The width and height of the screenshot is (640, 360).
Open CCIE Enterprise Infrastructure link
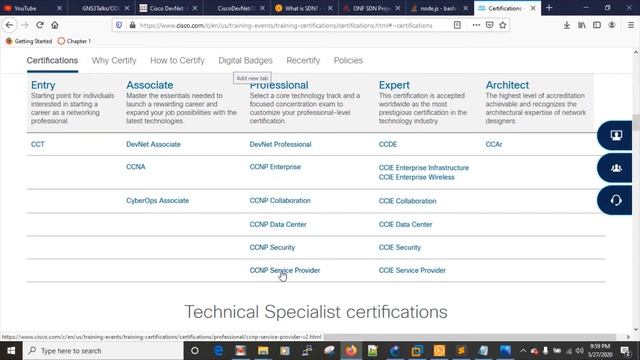click(x=424, y=168)
